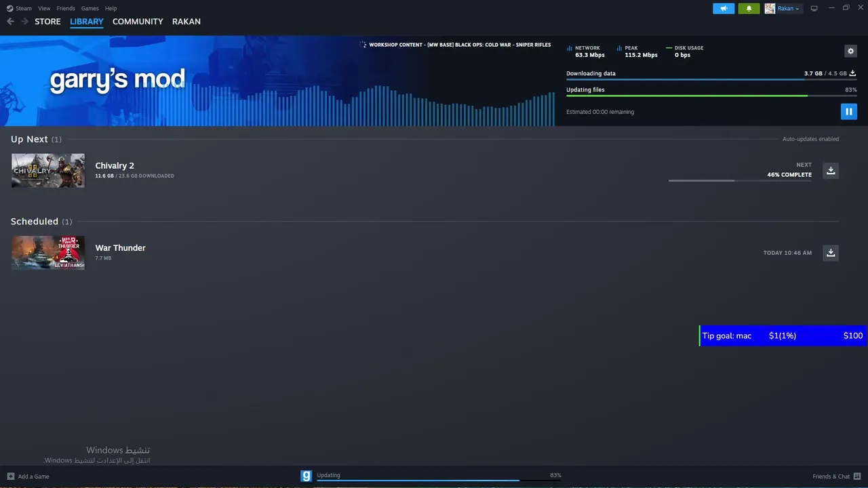Go to the RAKAN profile tab
868x488 pixels.
(x=186, y=22)
